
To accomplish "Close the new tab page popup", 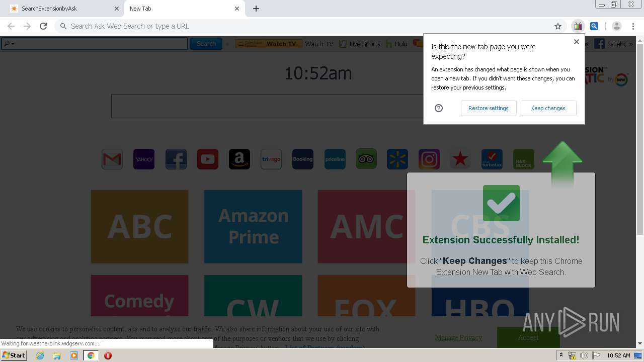I will (577, 42).
